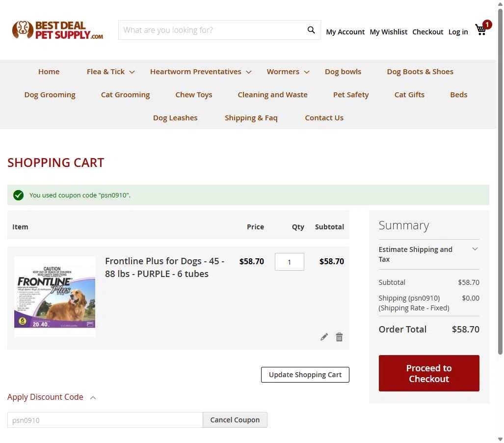Open the Dog Boots & Shoes category
The height and width of the screenshot is (443, 504).
click(420, 71)
